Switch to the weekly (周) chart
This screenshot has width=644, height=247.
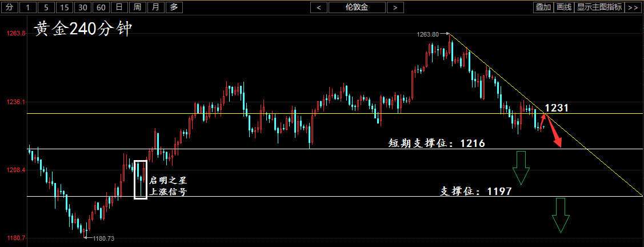137,7
